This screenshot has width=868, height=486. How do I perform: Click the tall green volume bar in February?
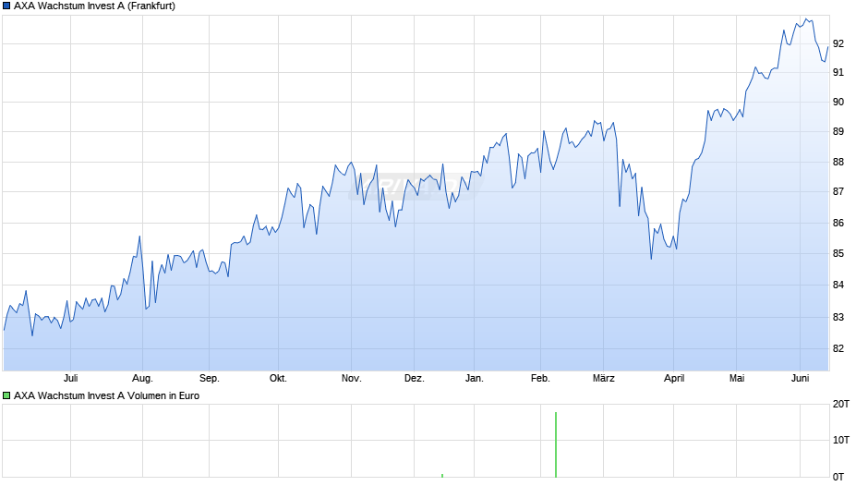[x=556, y=444]
